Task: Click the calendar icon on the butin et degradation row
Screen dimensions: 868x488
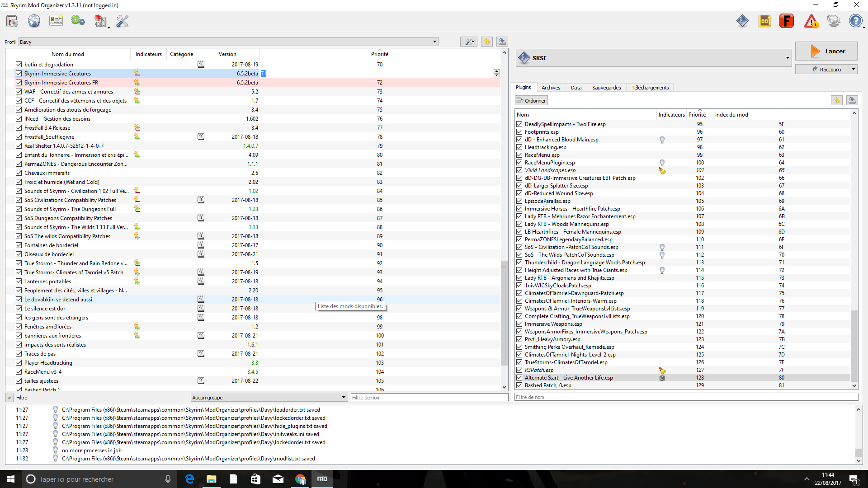Action: point(201,64)
